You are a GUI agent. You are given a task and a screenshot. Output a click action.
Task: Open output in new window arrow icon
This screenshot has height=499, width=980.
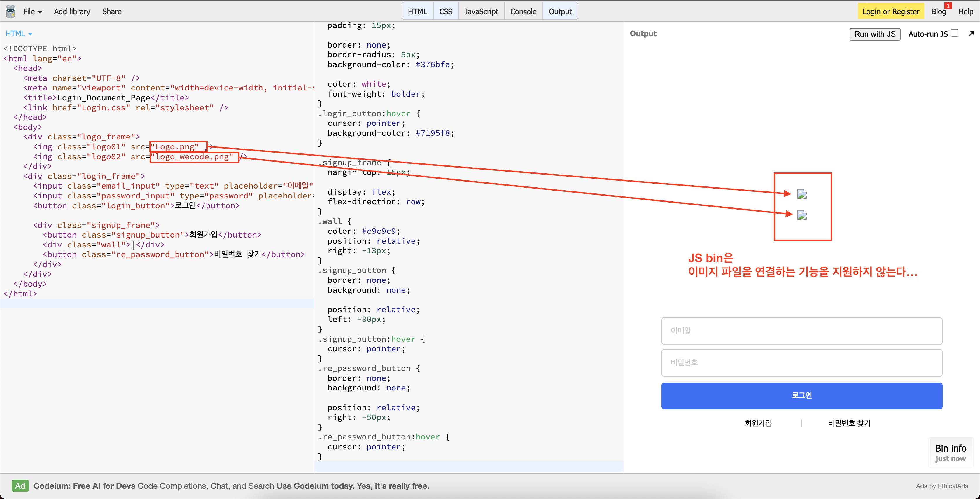tap(971, 34)
